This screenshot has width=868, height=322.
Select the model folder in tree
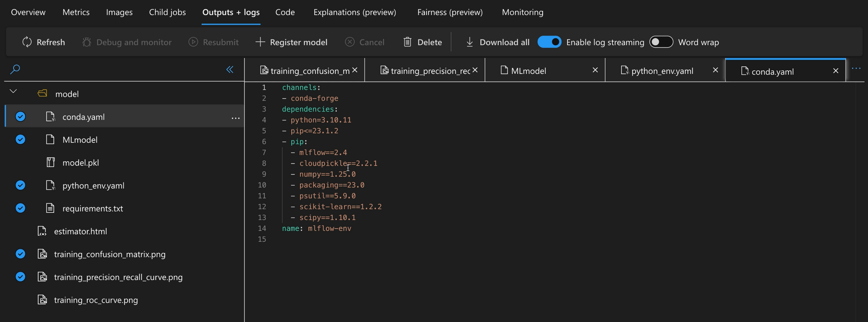pyautogui.click(x=67, y=94)
